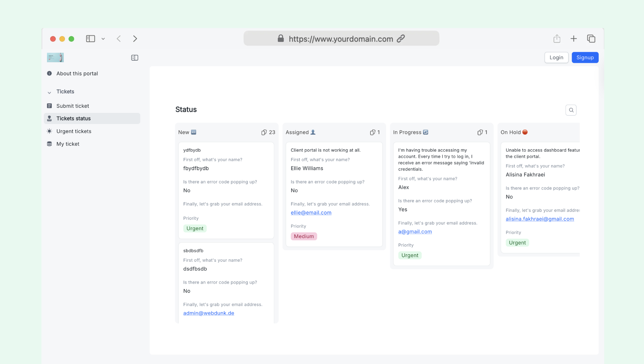Click the name Alisina Fakhraei
The width and height of the screenshot is (644, 364).
tap(525, 175)
